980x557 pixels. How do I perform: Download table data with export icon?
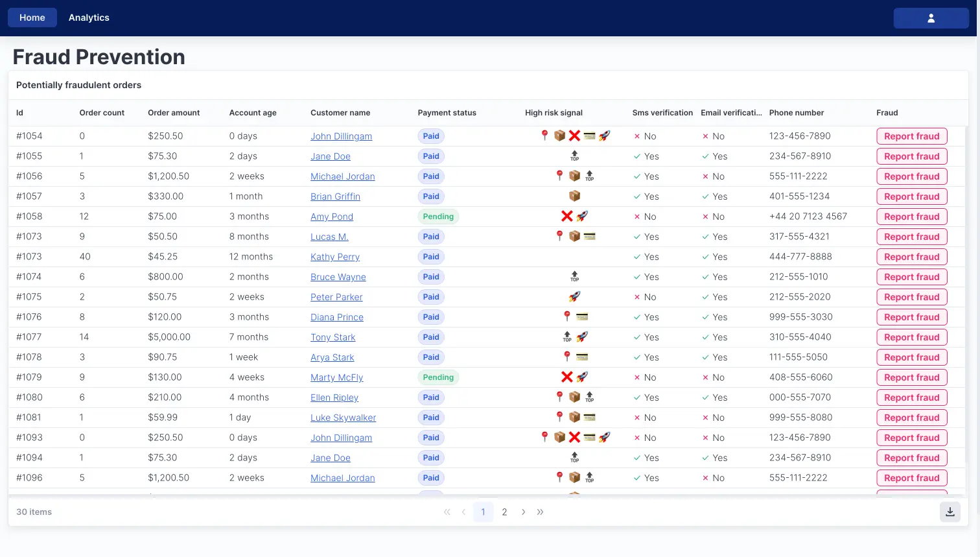pyautogui.click(x=950, y=512)
